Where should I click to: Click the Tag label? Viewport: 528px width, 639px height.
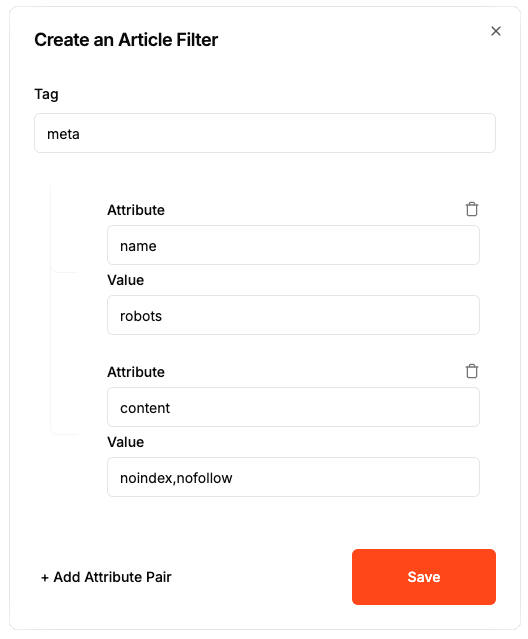click(46, 94)
